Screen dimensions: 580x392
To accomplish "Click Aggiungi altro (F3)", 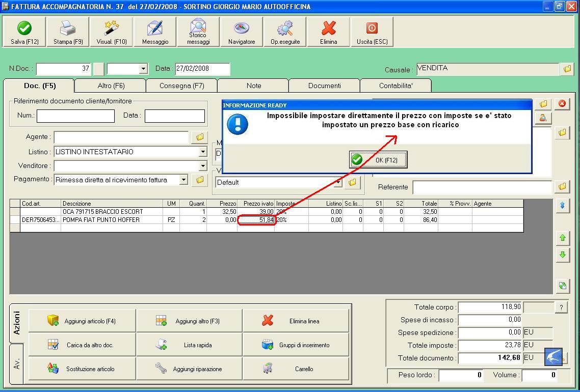I will pos(190,321).
